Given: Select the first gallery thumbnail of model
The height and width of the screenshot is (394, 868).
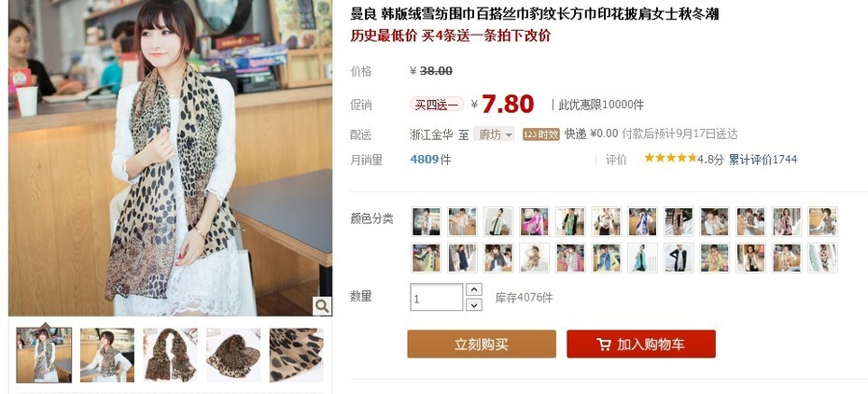Looking at the screenshot, I should tap(44, 355).
